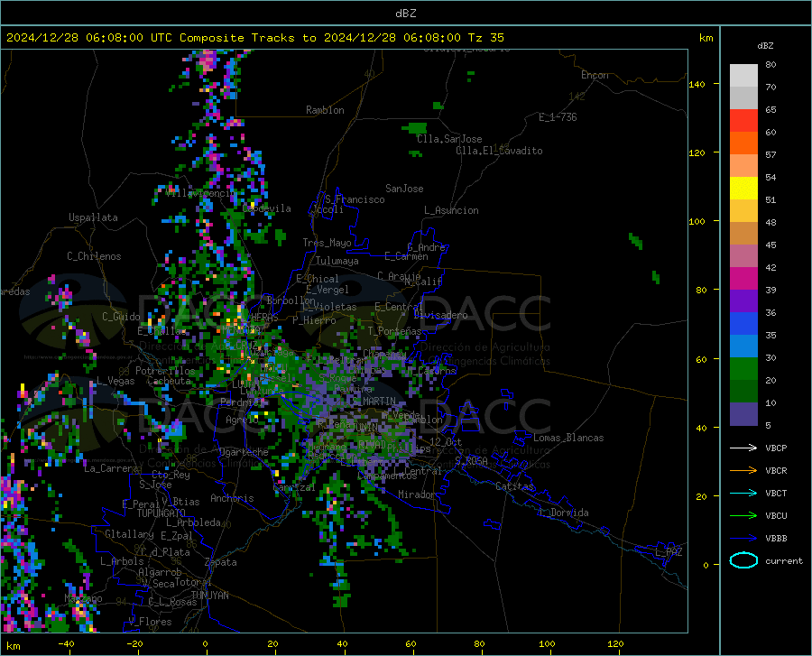Click the orange VBCR arrow in legend
This screenshot has width=812, height=656.
coord(743,471)
